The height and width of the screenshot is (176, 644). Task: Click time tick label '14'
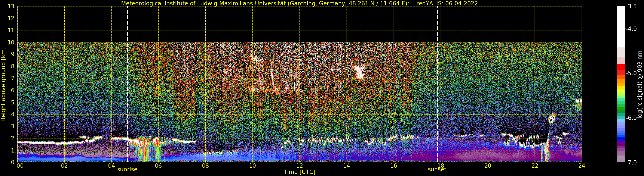click(347, 166)
